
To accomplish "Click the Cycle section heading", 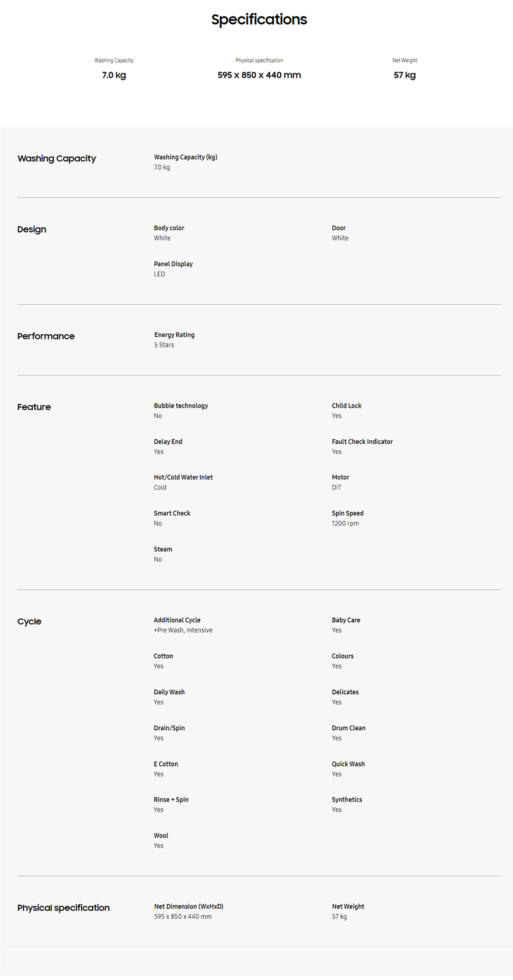I will [29, 622].
